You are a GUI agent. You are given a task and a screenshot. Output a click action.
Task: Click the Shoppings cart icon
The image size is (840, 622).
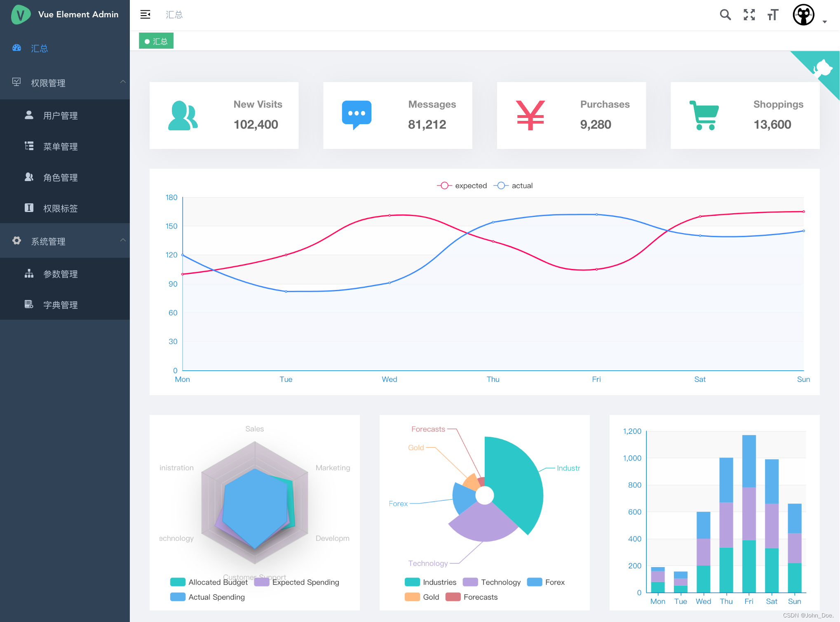pos(704,115)
